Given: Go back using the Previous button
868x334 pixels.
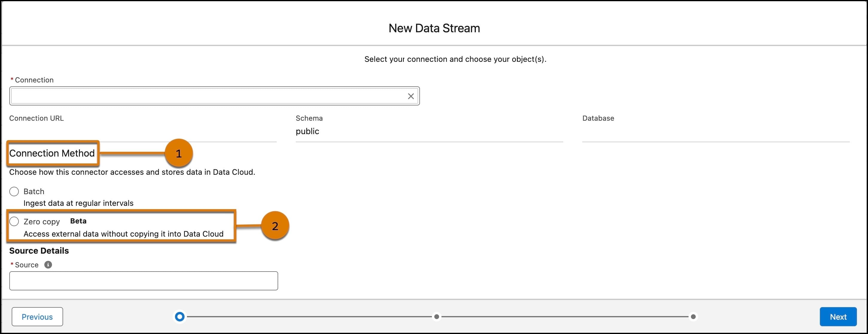Looking at the screenshot, I should pos(37,316).
